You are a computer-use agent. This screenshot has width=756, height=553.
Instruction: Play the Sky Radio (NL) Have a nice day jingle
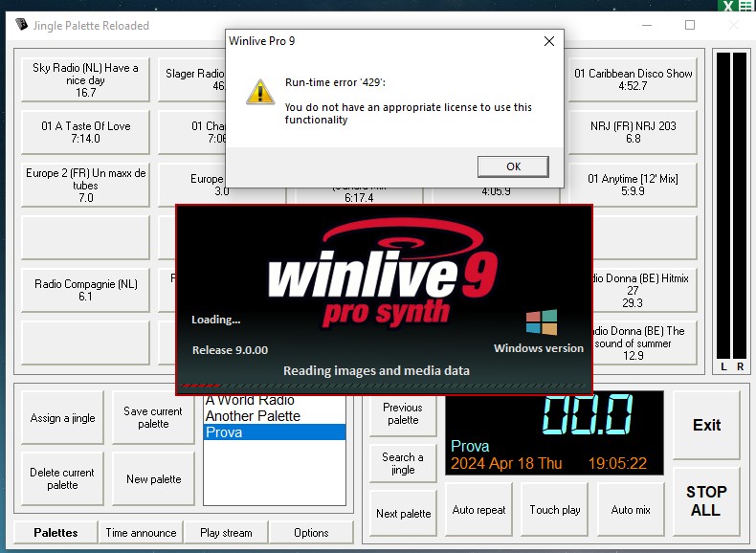[x=85, y=80]
